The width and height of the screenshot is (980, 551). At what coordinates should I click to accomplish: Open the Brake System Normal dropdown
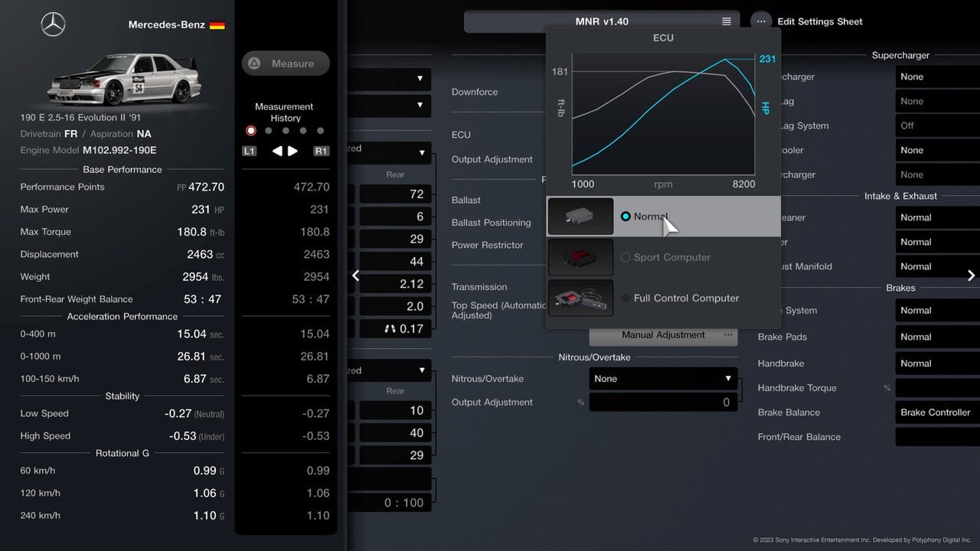pos(938,311)
